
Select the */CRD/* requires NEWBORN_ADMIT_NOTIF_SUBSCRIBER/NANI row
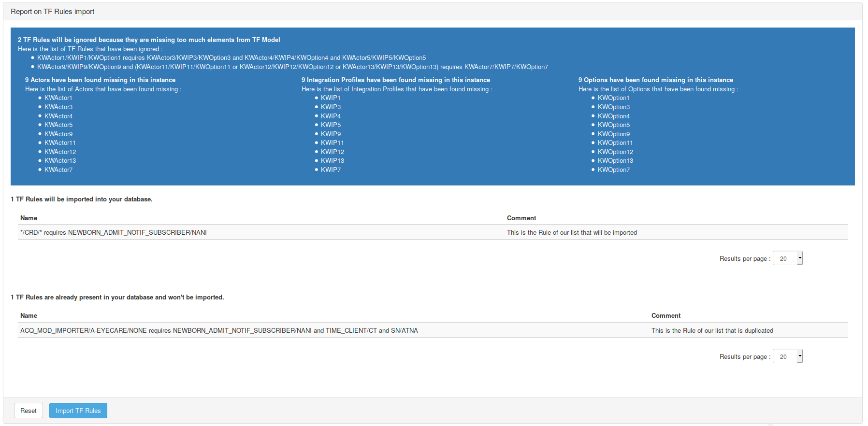[114, 232]
